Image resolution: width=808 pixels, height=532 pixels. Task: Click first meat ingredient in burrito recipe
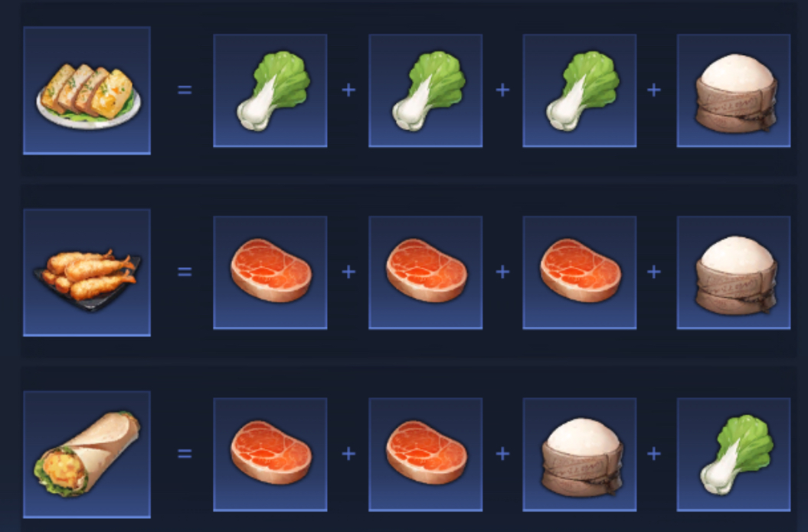click(270, 454)
